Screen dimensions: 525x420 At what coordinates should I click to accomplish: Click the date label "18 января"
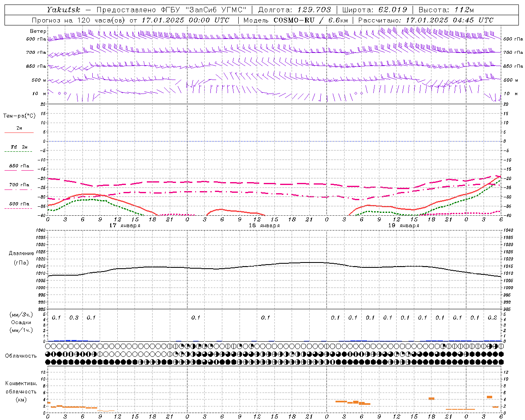(x=264, y=226)
